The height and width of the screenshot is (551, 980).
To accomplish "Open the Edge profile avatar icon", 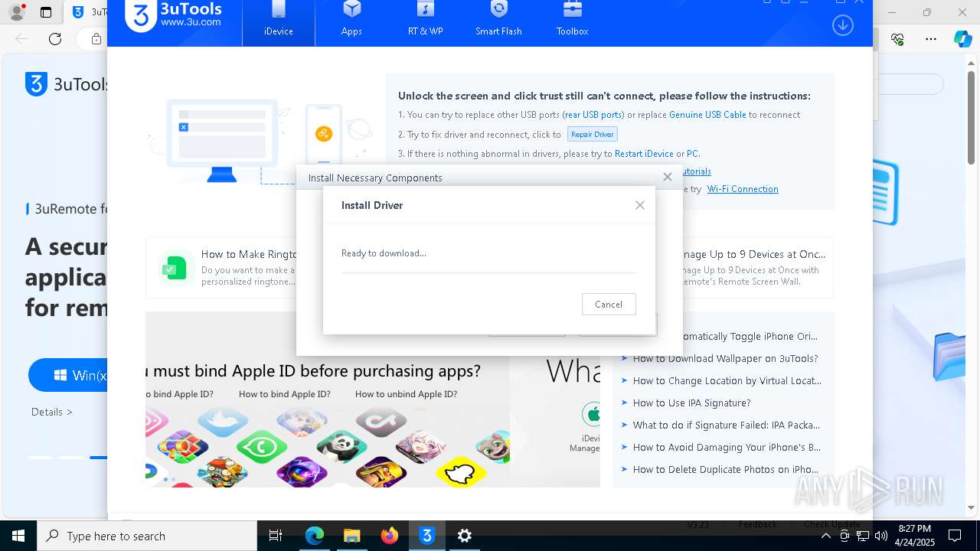I will pos(17,12).
